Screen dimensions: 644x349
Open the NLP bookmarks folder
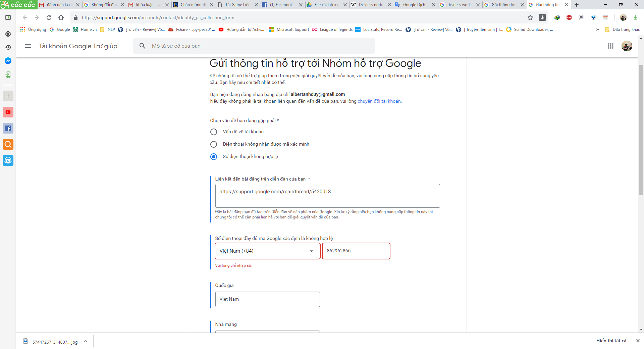(x=107, y=30)
